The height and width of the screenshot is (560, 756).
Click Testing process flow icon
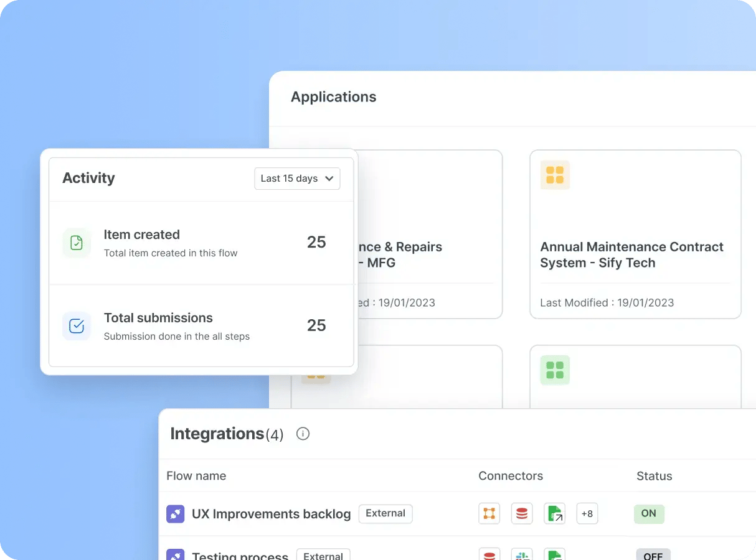coord(176,554)
